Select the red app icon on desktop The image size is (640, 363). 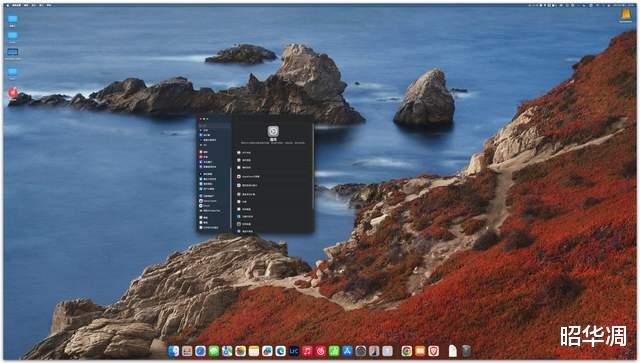(x=13, y=92)
